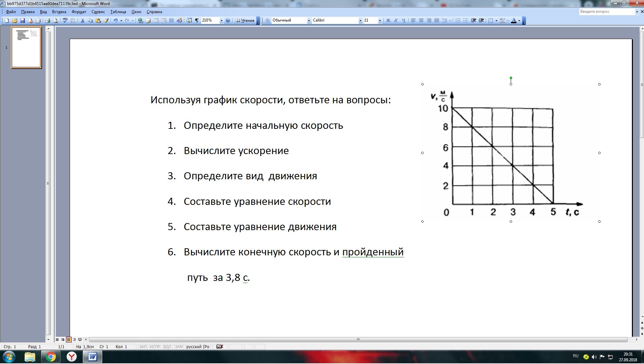Image resolution: width=644 pixels, height=364 pixels.
Task: Enable track changes via ИСПР indicator
Action: (x=154, y=347)
